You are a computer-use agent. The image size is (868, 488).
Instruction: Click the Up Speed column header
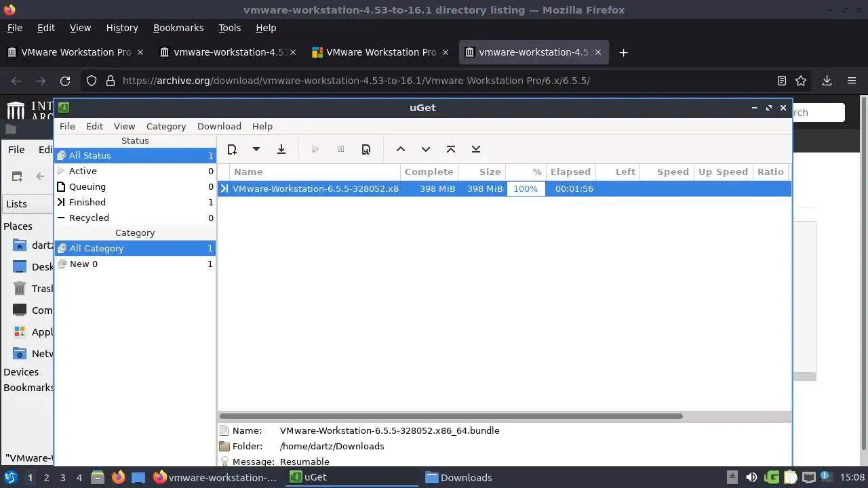(723, 171)
